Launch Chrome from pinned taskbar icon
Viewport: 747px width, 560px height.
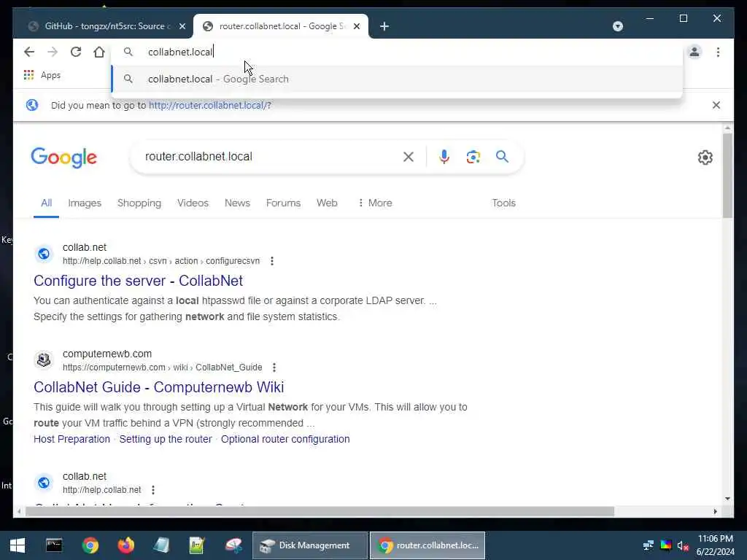[90, 545]
